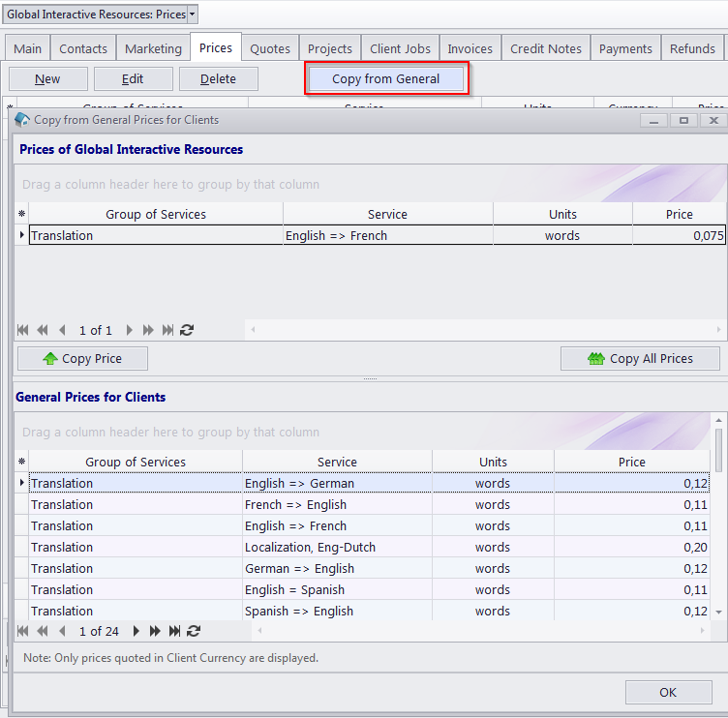Go to next page in upper prices navigator

[x=148, y=330]
